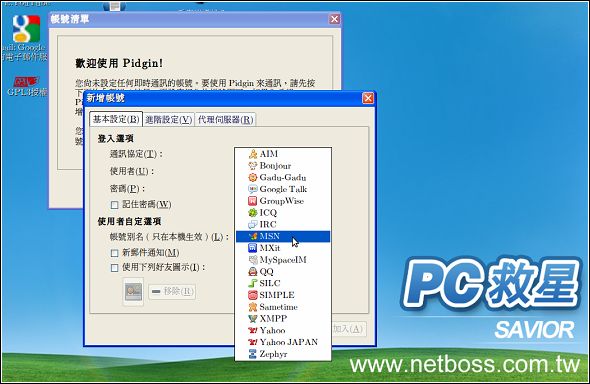Enable the 記住密碼 checkbox
590x384 pixels.
(114, 205)
